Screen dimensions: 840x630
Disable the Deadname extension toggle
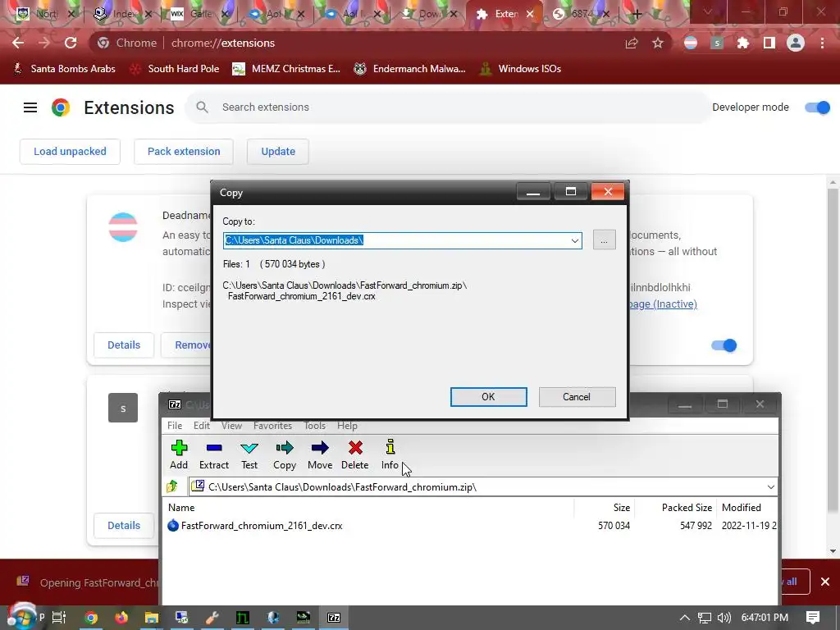click(724, 345)
